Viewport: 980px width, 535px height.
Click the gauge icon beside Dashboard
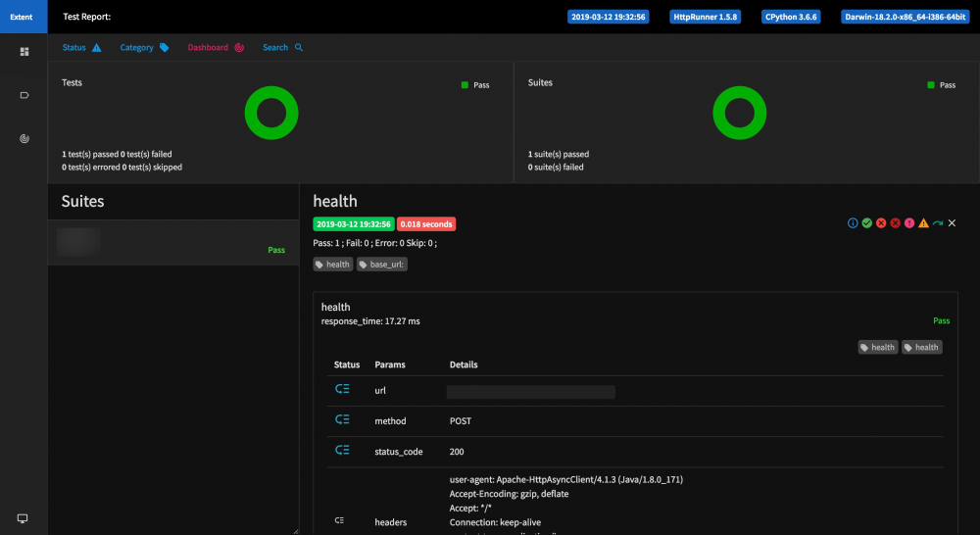[239, 47]
